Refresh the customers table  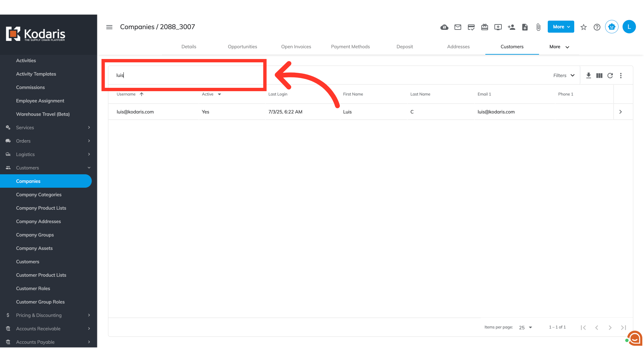click(x=610, y=75)
